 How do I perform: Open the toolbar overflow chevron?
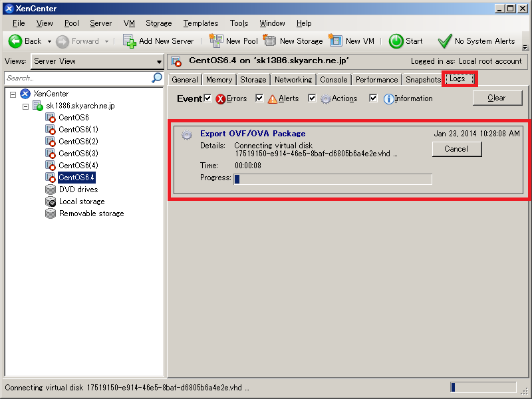(x=525, y=47)
